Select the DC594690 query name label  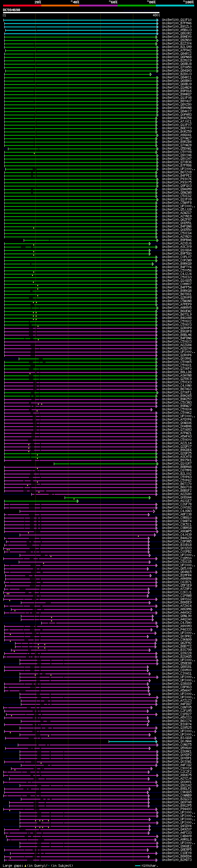[11, 10]
